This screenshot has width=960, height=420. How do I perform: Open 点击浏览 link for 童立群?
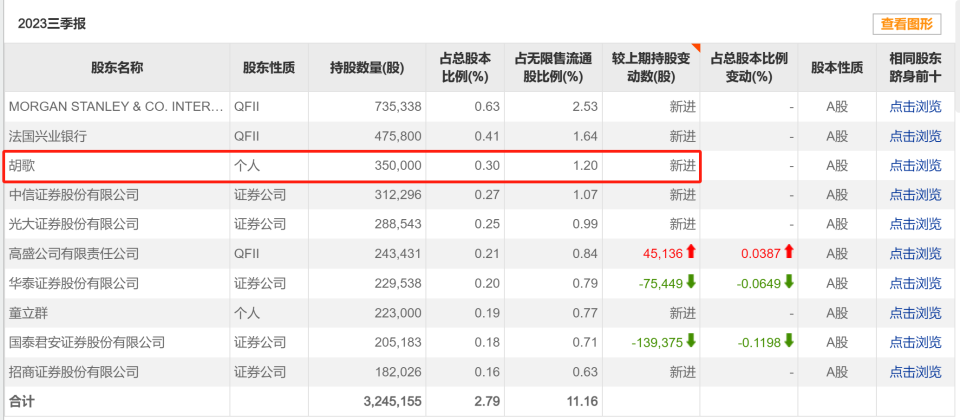pyautogui.click(x=915, y=312)
